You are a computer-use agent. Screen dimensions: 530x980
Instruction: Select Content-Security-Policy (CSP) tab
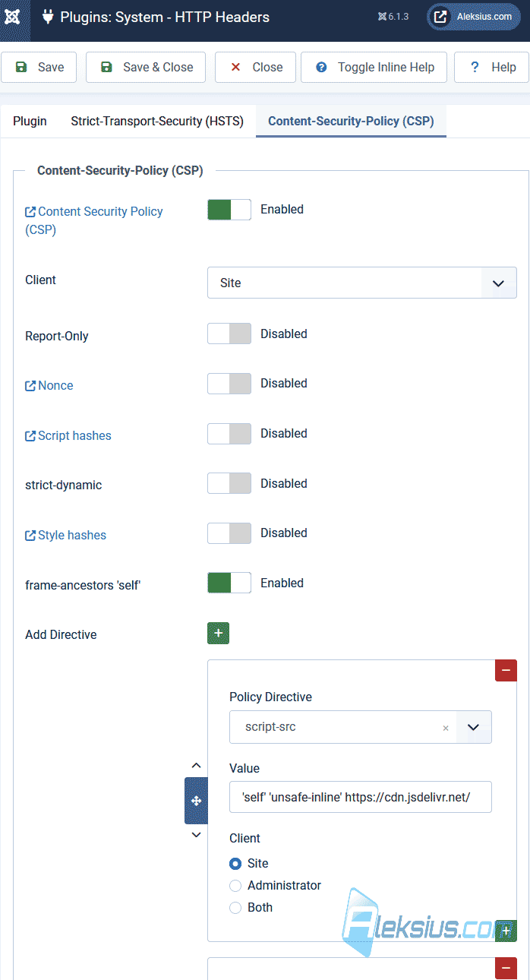coord(351,122)
